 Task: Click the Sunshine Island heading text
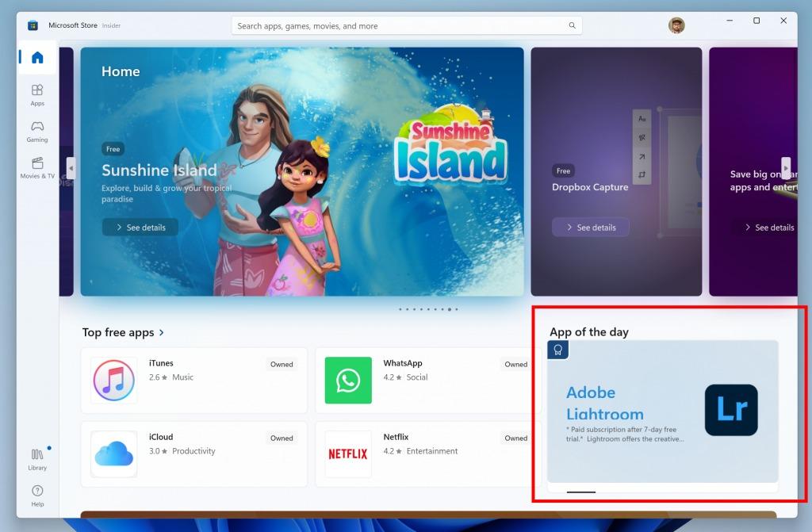point(159,170)
